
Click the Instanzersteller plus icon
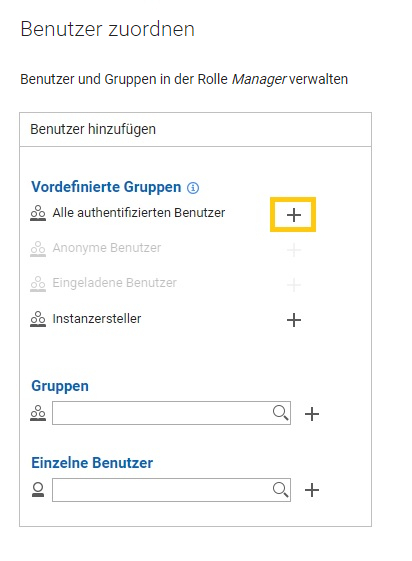point(294,320)
